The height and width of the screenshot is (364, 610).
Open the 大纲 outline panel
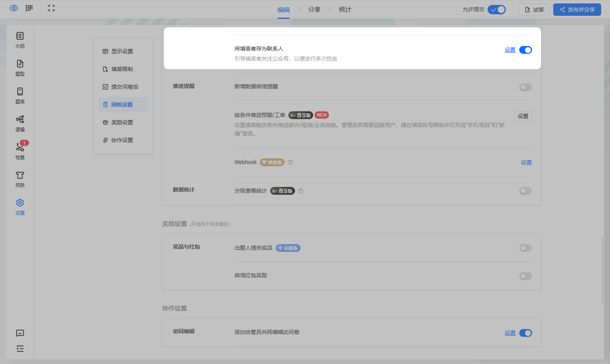(x=20, y=40)
